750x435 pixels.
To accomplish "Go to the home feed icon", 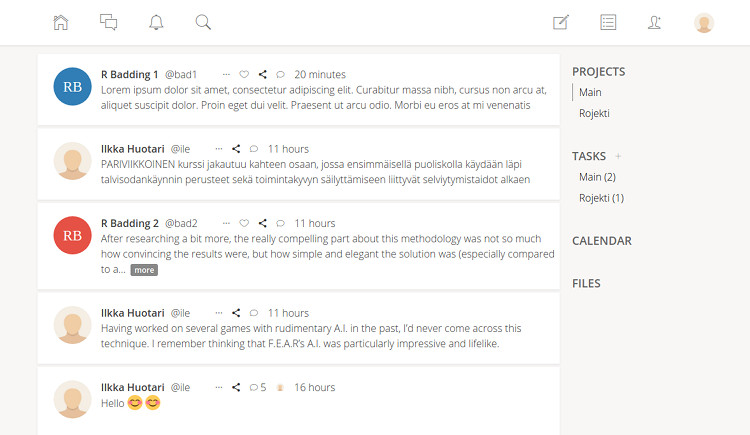I will (61, 22).
